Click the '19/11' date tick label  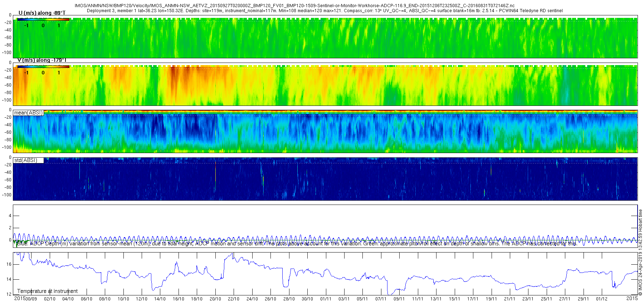[x=492, y=299]
